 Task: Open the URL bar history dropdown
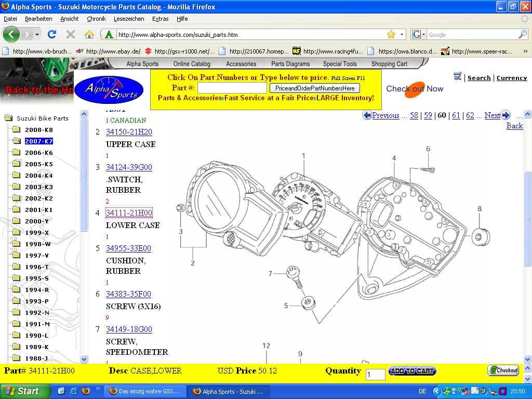[402, 34]
